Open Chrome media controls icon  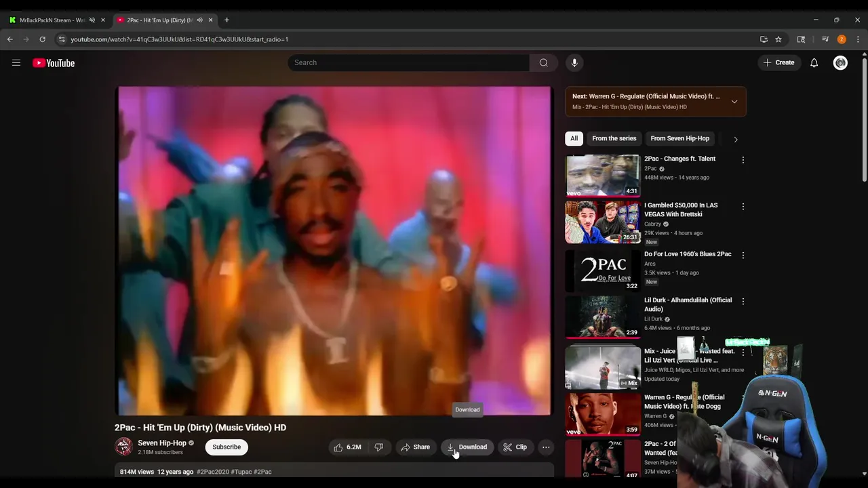pos(825,39)
